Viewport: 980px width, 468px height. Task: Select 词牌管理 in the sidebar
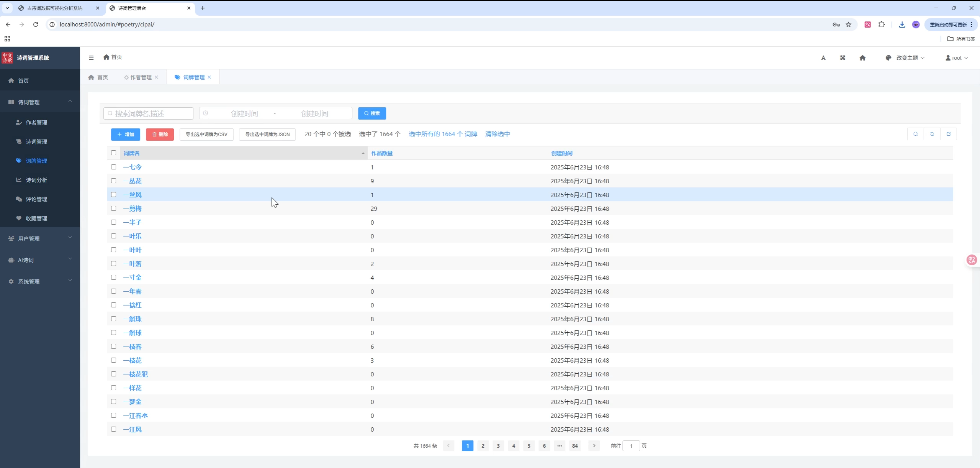pyautogui.click(x=40, y=161)
